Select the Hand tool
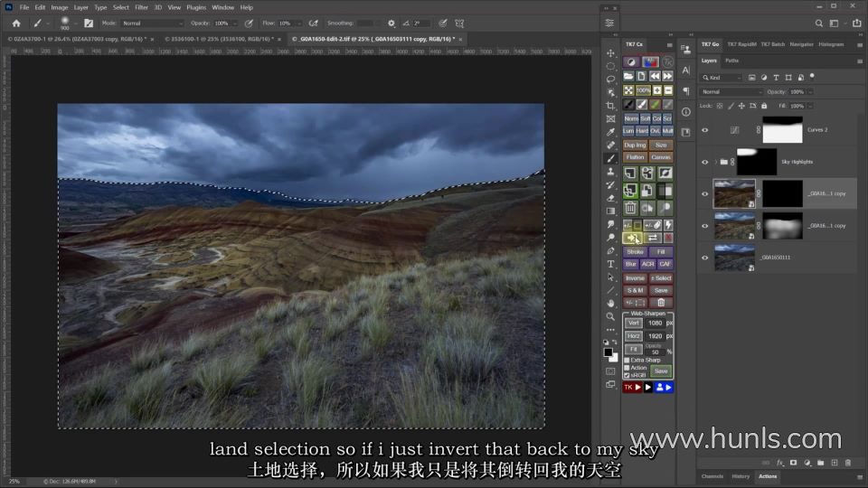Screen dimensions: 868x488 610,304
